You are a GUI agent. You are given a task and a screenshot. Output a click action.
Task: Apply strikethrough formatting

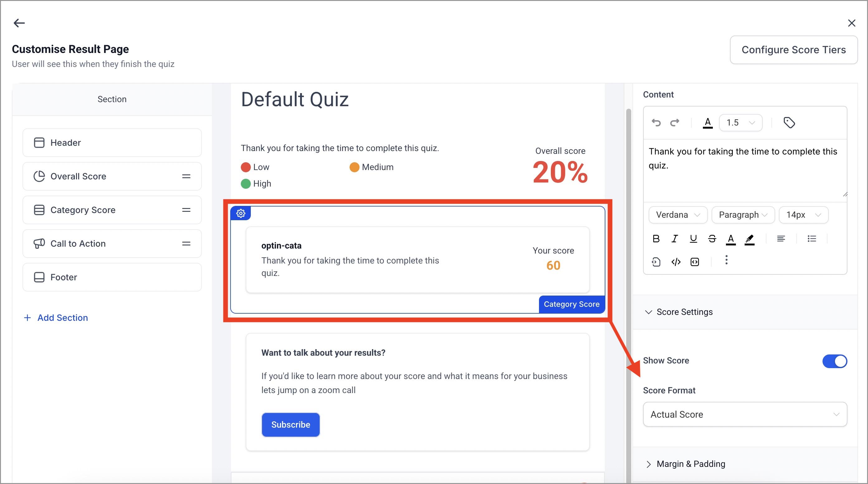(712, 239)
